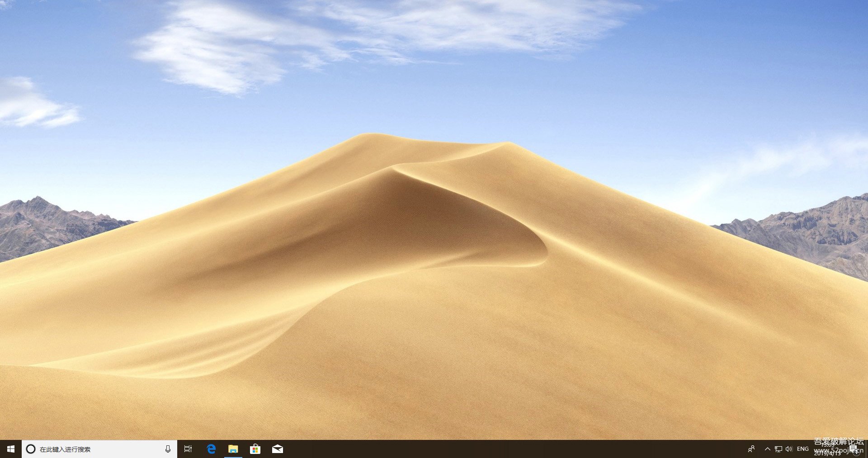Open the People icon in the taskbar
868x458 pixels.
pyautogui.click(x=751, y=449)
